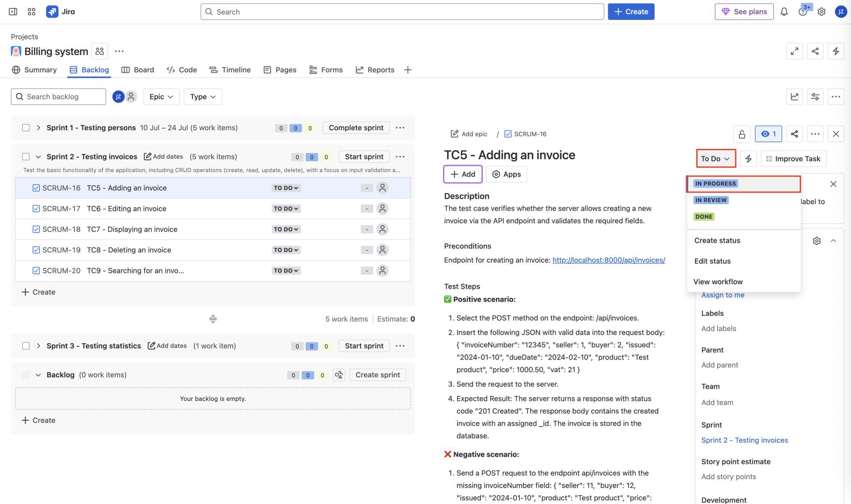851x504 pixels.
Task: Click inside the Search backlog field
Action: pos(58,97)
